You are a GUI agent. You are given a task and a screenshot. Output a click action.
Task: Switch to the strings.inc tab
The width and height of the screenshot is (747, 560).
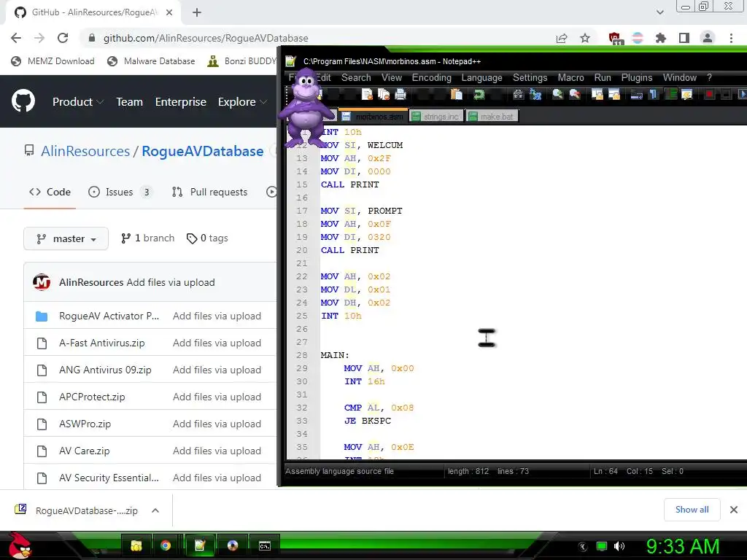click(436, 116)
